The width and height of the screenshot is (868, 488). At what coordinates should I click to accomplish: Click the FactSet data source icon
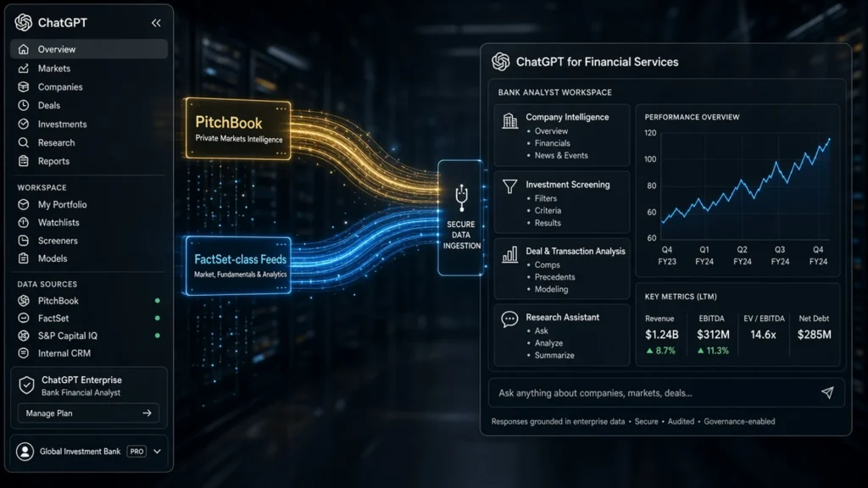23,319
